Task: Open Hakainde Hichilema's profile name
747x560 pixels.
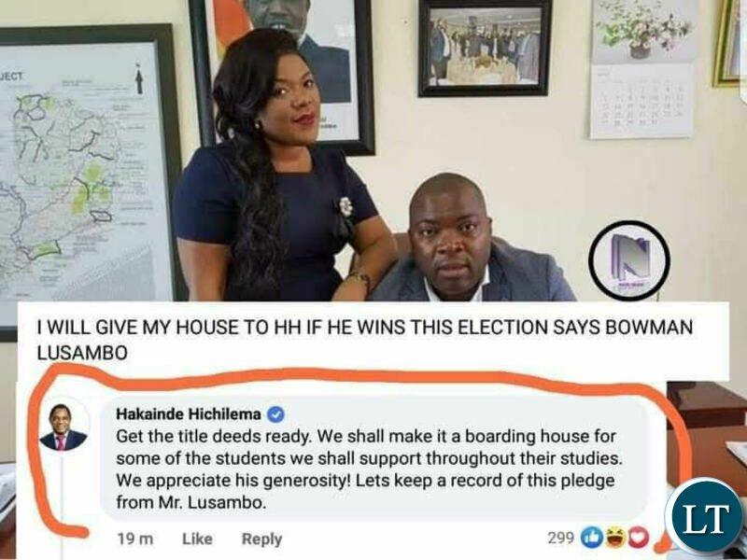Action: click(x=189, y=414)
